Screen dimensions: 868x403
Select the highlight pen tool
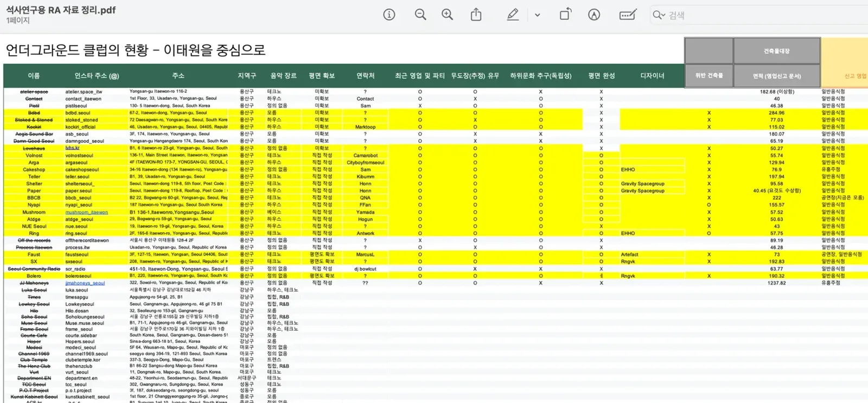tap(513, 15)
